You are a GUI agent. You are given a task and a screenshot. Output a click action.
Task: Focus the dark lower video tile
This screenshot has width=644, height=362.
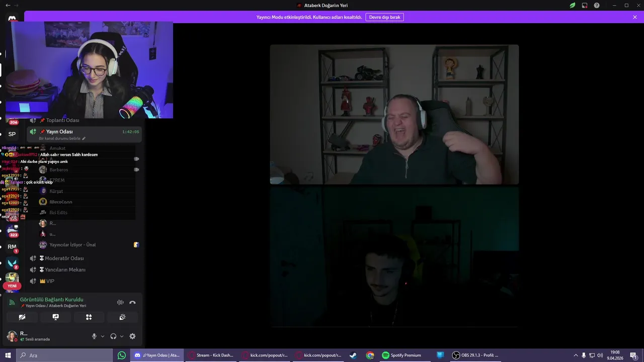(394, 257)
